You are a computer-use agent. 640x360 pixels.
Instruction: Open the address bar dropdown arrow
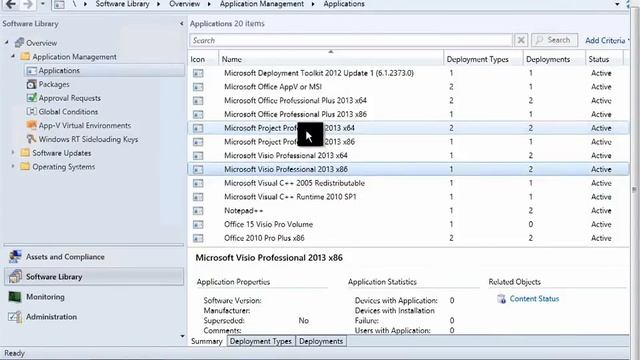[617, 4]
